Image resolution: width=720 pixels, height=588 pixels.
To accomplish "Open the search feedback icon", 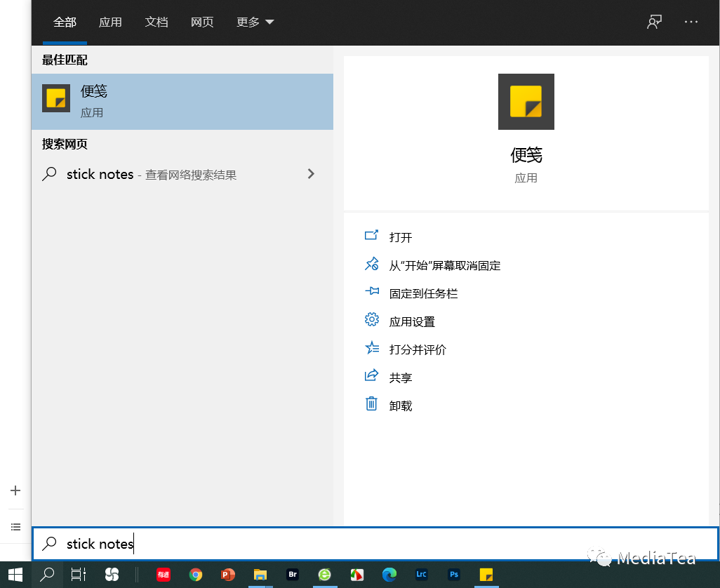I will (654, 22).
